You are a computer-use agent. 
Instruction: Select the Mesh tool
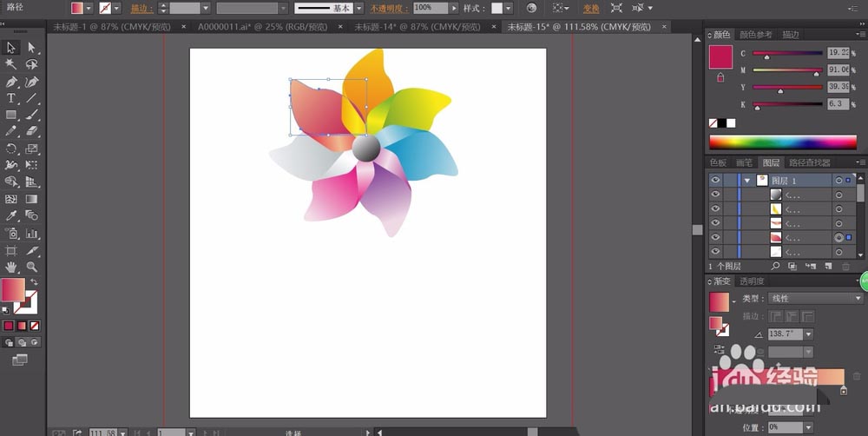click(x=11, y=199)
